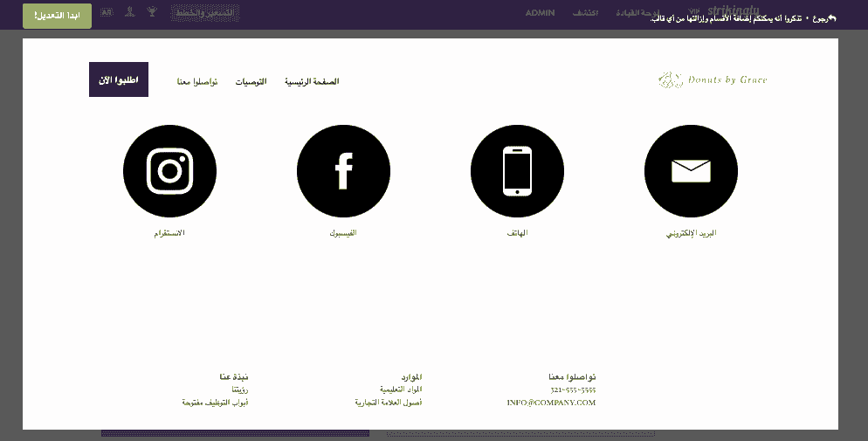This screenshot has width=868, height=441.
Task: Click the trophy rewards icon
Action: pos(152,11)
